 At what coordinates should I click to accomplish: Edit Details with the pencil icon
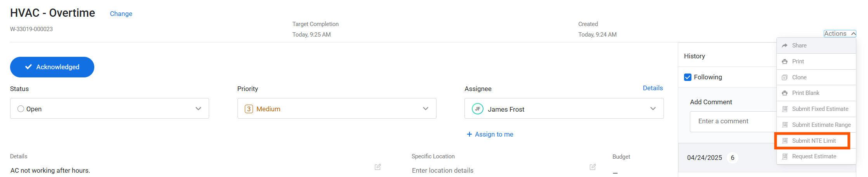(378, 167)
